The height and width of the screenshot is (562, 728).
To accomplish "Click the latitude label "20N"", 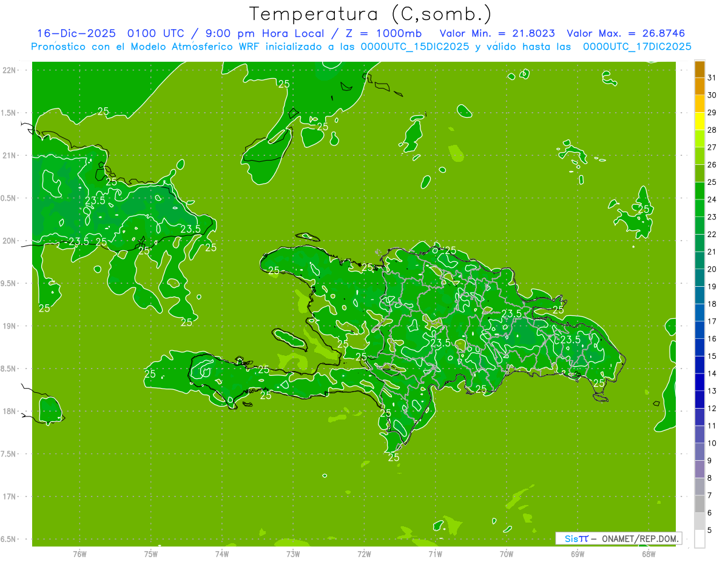I will click(10, 241).
